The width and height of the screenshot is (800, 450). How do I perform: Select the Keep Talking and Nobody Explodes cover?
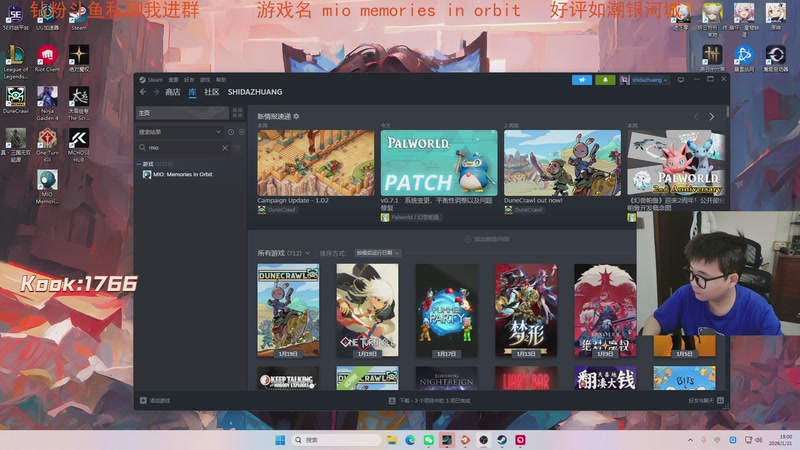coord(288,378)
